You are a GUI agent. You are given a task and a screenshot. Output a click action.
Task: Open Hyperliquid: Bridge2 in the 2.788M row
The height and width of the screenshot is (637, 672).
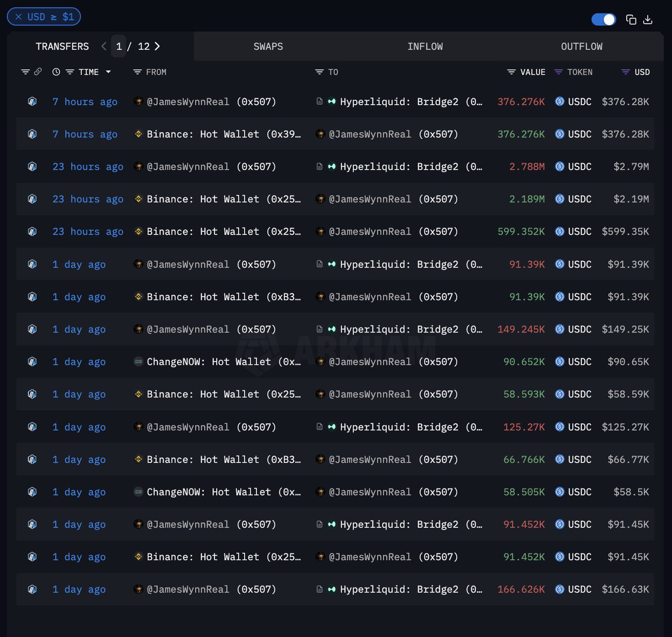410,167
